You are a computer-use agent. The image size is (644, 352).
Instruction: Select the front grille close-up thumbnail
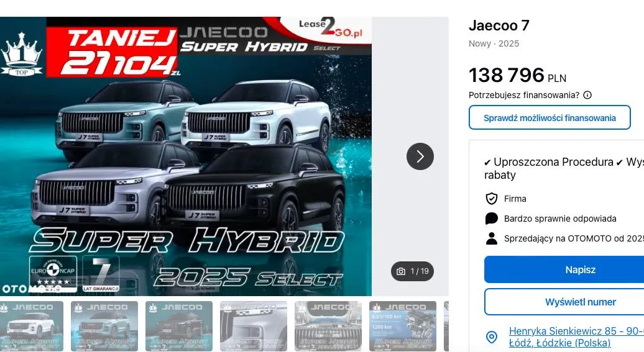[x=328, y=326]
